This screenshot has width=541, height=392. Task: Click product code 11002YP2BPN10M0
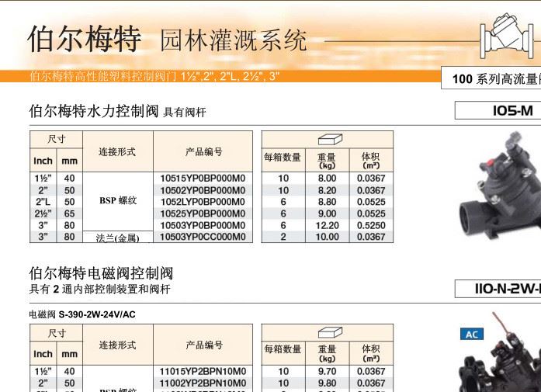[203, 383]
